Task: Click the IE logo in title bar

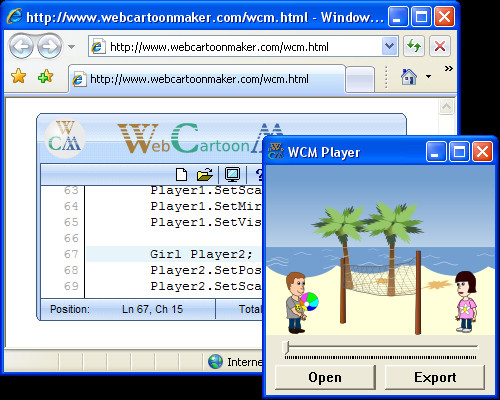Action: (14, 16)
